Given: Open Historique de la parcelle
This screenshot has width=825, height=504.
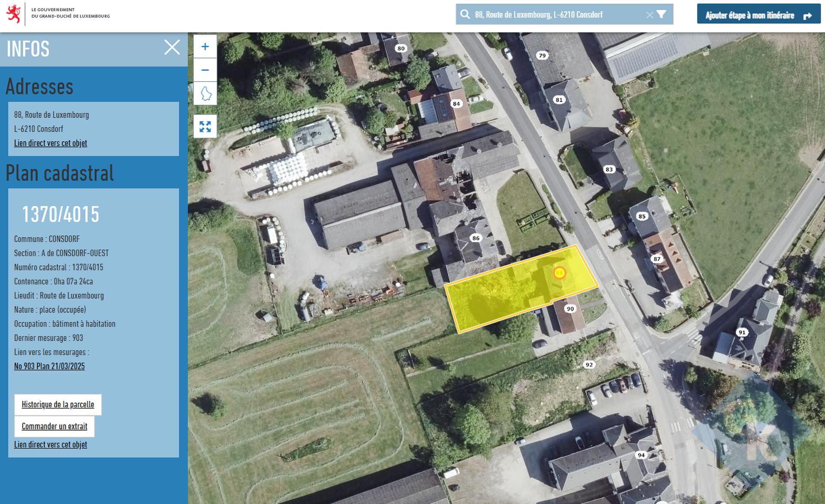Looking at the screenshot, I should [x=58, y=404].
